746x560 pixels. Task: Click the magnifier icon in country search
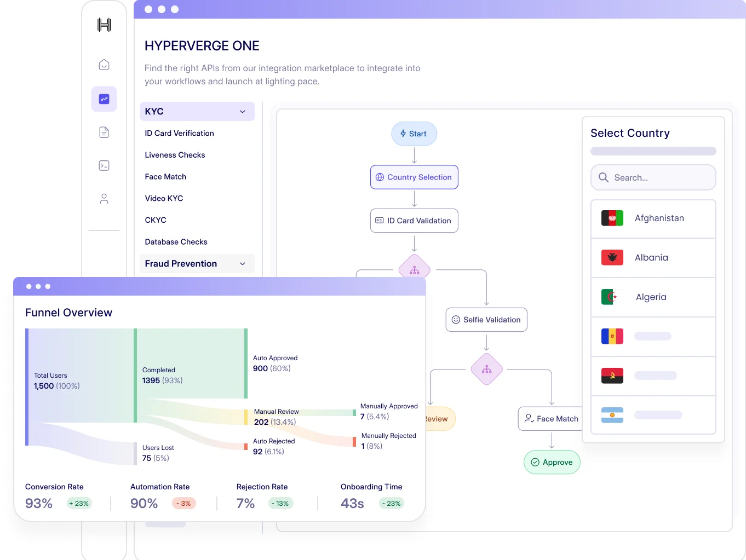coord(604,177)
